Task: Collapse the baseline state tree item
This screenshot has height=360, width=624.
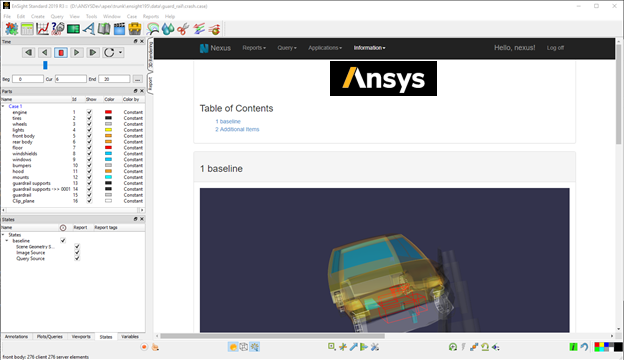Action: (7, 241)
